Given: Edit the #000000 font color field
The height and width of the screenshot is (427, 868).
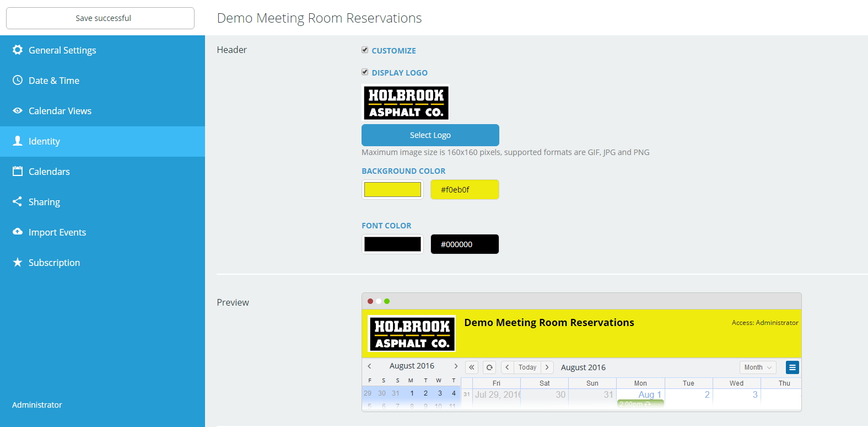Looking at the screenshot, I should (465, 244).
